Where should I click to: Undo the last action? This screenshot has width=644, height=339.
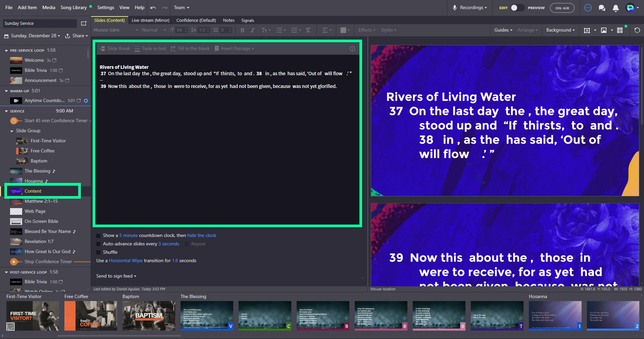coord(153,7)
